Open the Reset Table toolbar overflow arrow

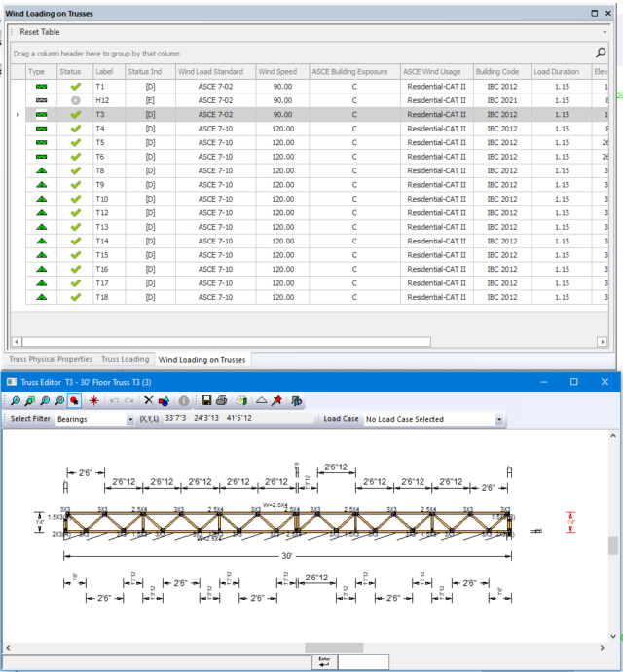click(x=604, y=32)
